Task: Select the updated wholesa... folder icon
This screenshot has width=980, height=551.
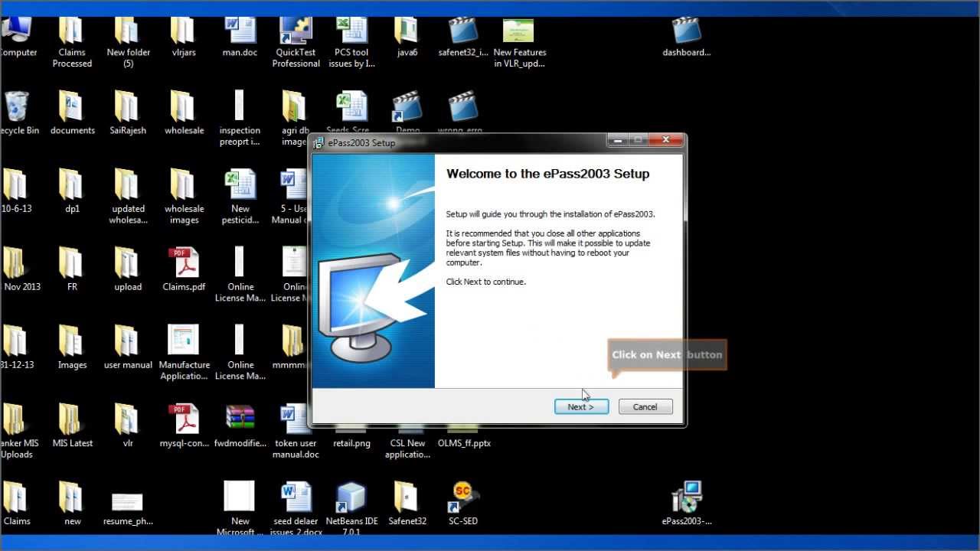Action: 128,185
